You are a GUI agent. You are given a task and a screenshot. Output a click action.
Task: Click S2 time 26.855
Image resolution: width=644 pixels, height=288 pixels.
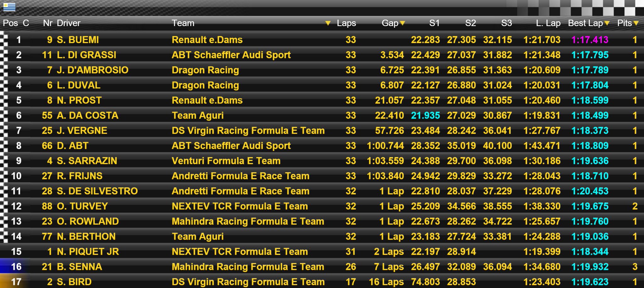click(461, 70)
